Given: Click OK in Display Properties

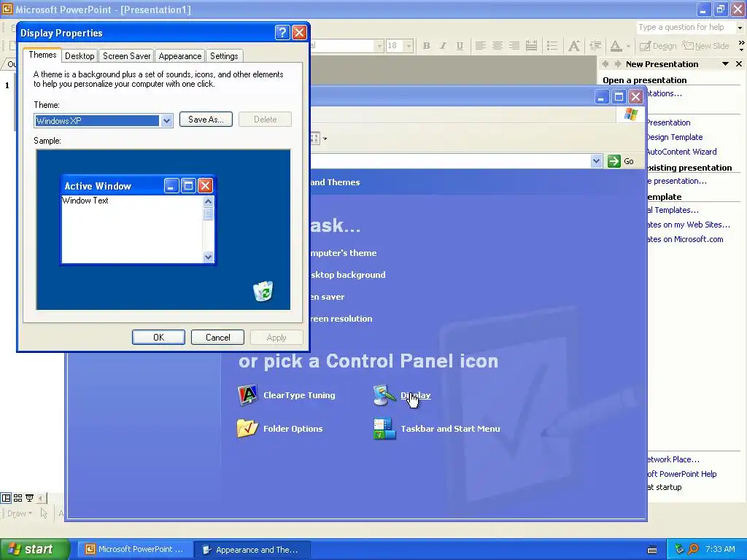Looking at the screenshot, I should click(x=158, y=337).
